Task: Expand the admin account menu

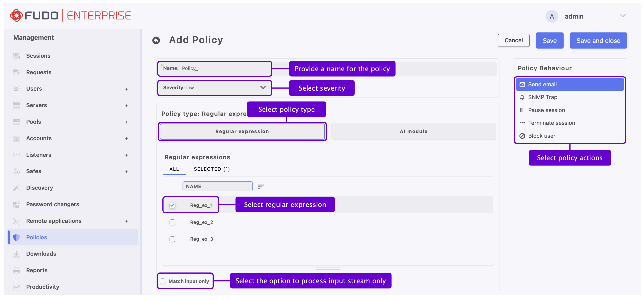Action: 623,16
